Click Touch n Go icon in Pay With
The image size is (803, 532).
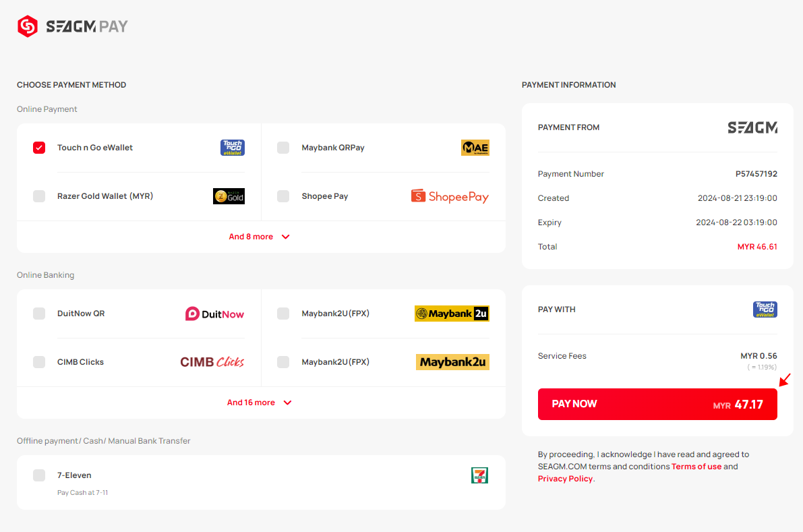coord(765,309)
